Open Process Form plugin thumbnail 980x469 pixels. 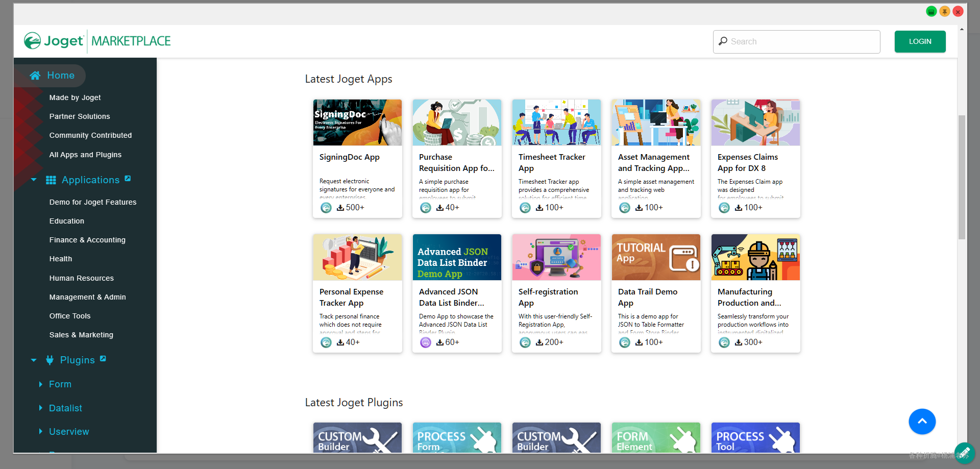[x=457, y=437]
